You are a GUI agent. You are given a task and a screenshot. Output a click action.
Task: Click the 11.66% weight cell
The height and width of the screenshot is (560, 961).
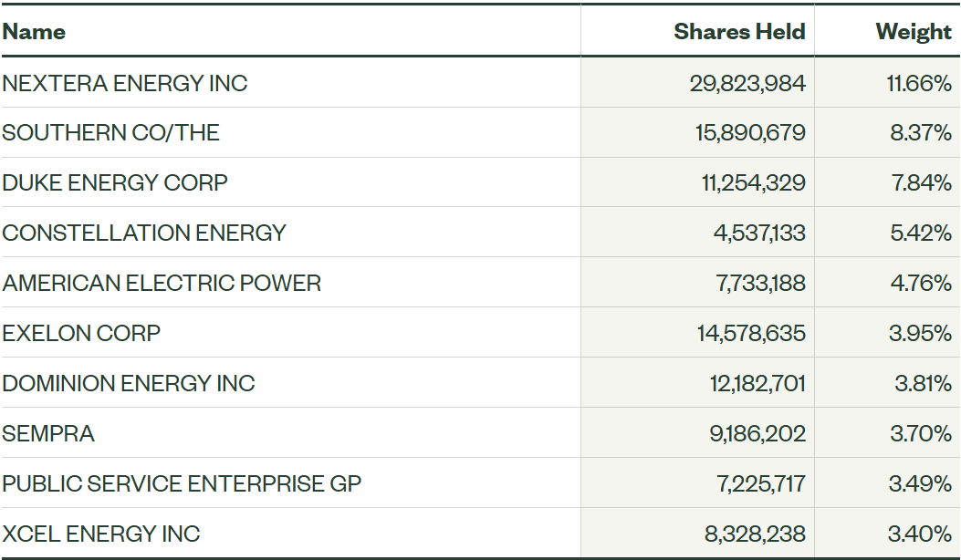pos(919,83)
